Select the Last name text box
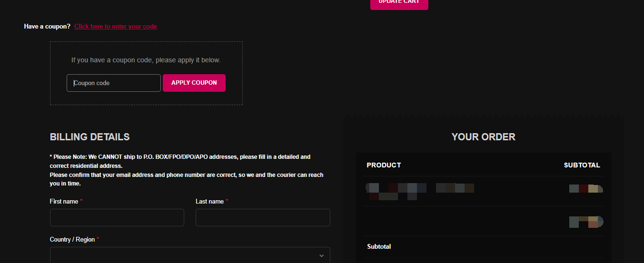 [263, 217]
